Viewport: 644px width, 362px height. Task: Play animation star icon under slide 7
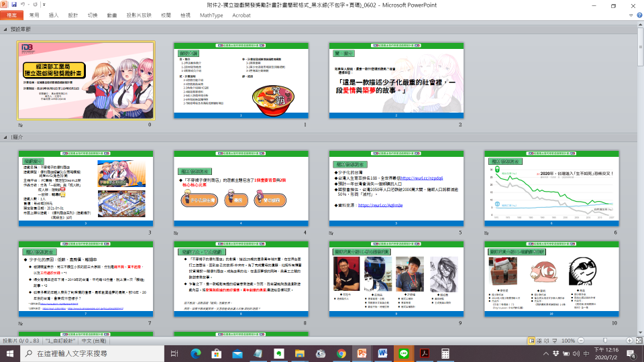[x=21, y=323]
